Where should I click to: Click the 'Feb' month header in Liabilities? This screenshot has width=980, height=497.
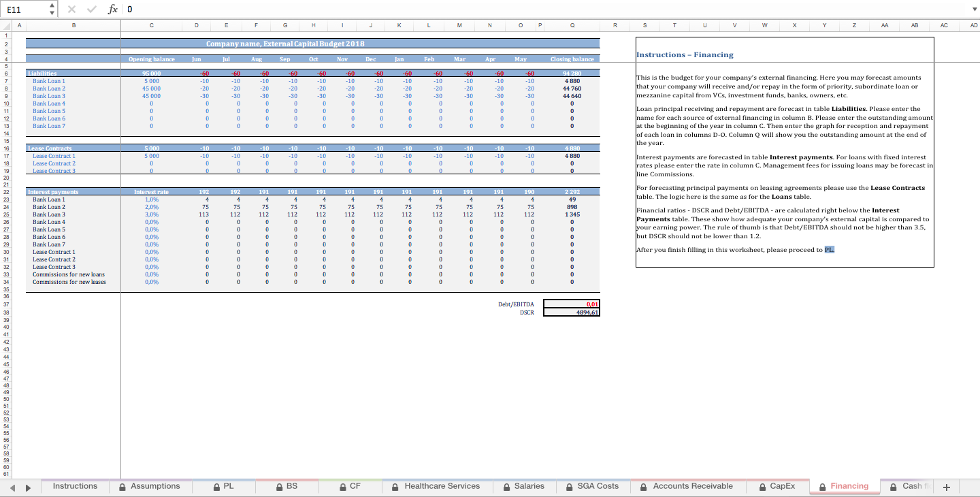click(x=429, y=59)
